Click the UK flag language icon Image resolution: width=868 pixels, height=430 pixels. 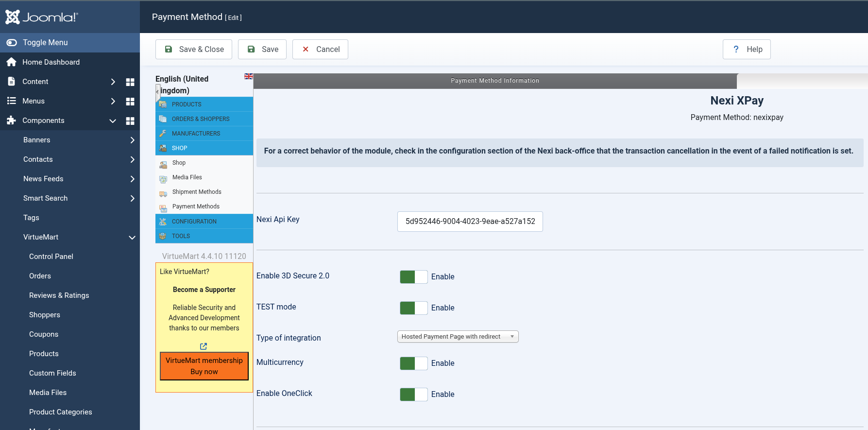[249, 76]
